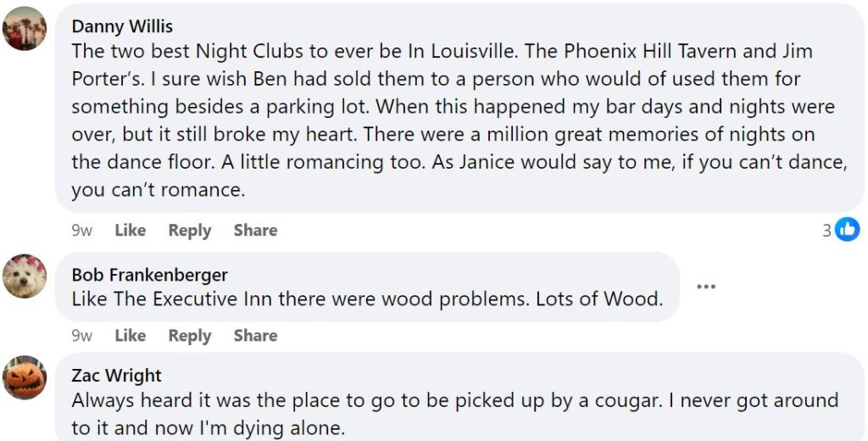
Task: Share Danny Willis's comment
Action: [255, 230]
